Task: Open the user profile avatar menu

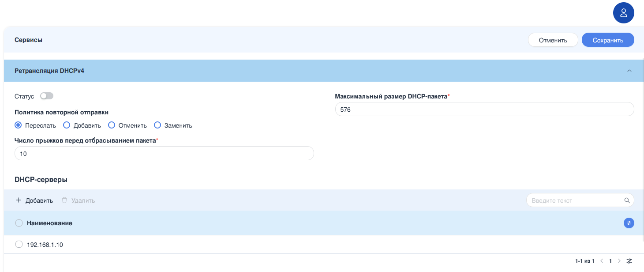Action: (x=623, y=13)
